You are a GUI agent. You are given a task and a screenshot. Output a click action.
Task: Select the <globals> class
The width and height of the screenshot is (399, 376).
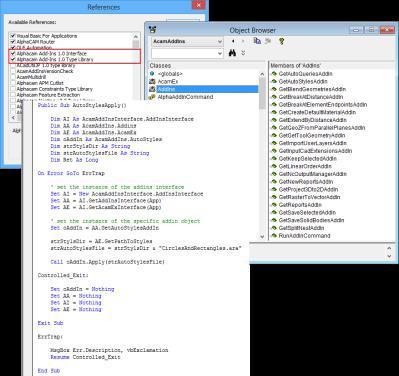point(170,74)
